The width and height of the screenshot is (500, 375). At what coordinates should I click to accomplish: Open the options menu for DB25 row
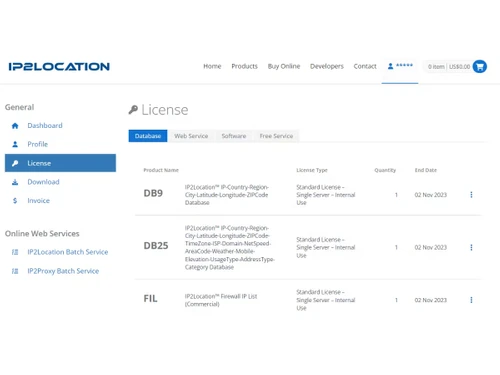tap(471, 247)
